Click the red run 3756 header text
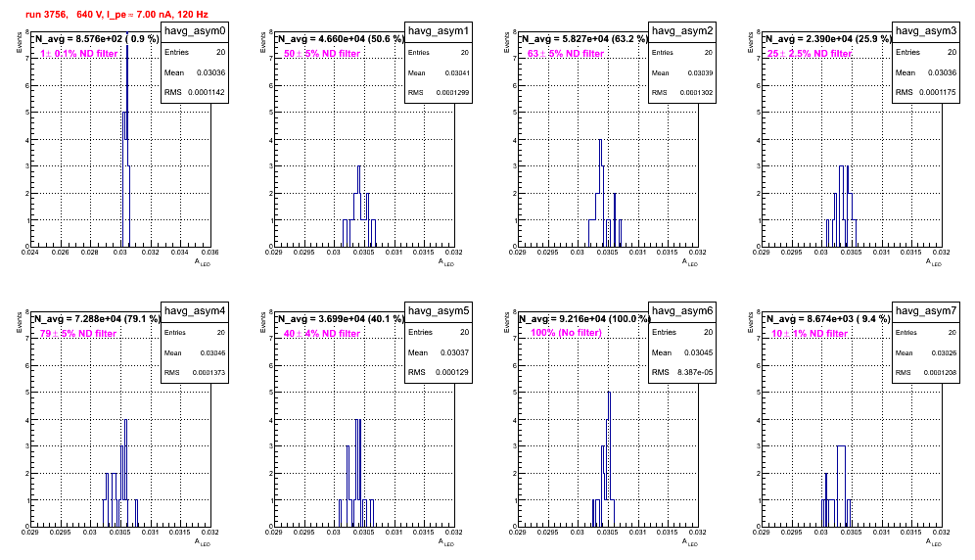This screenshot has height=560, width=975. pyautogui.click(x=116, y=15)
